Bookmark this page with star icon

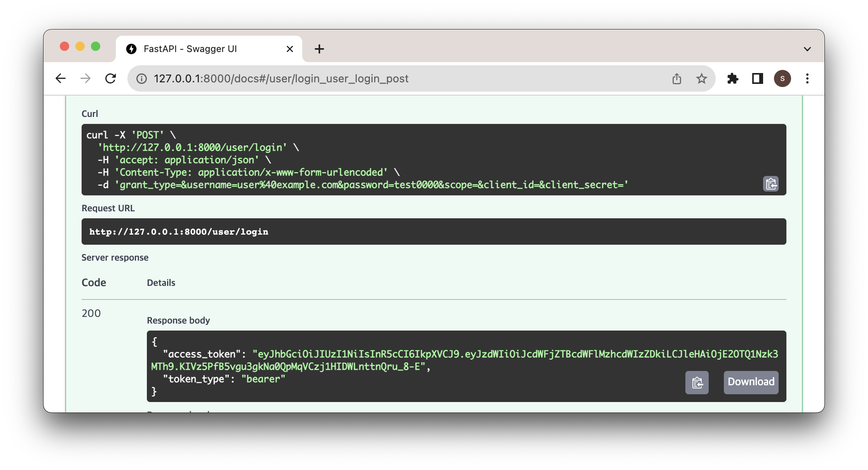click(701, 79)
